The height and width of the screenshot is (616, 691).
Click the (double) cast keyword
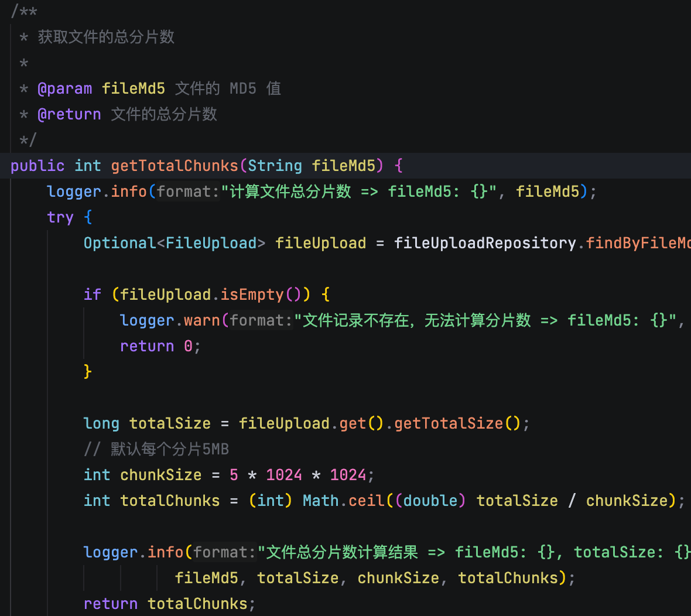coord(431,501)
